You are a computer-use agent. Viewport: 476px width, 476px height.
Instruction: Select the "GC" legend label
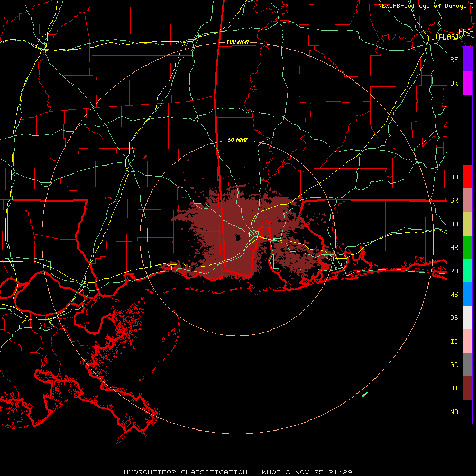tap(454, 365)
